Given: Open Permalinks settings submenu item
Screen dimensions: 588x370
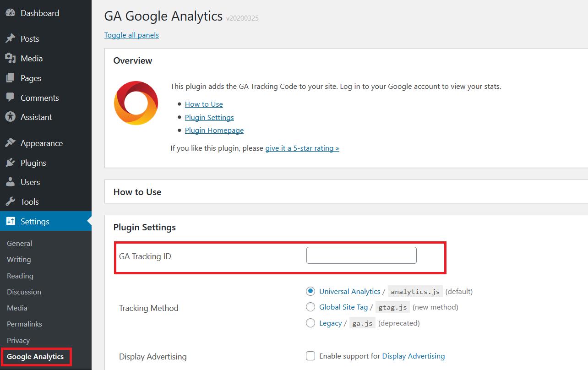Looking at the screenshot, I should (24, 324).
